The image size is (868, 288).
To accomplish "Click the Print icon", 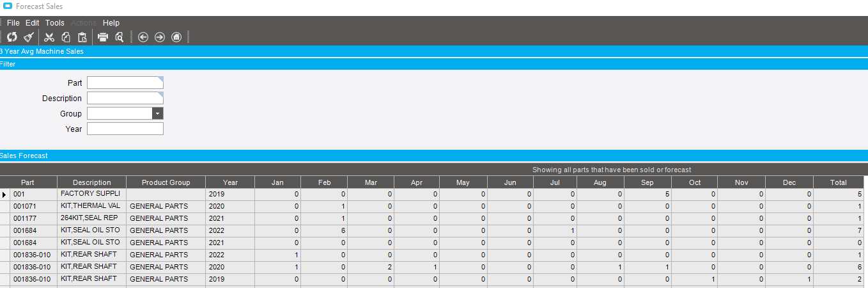I will pos(103,37).
